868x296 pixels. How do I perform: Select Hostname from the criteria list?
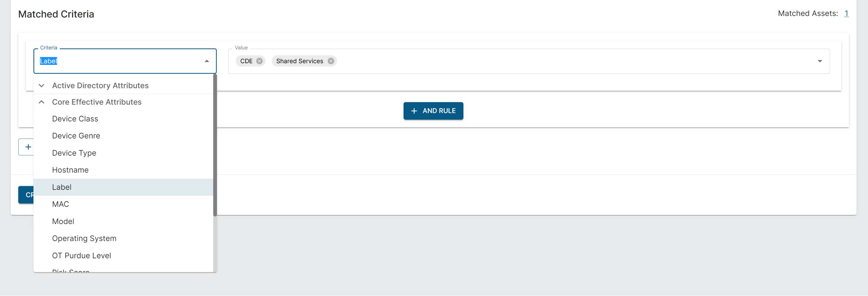[x=70, y=170]
